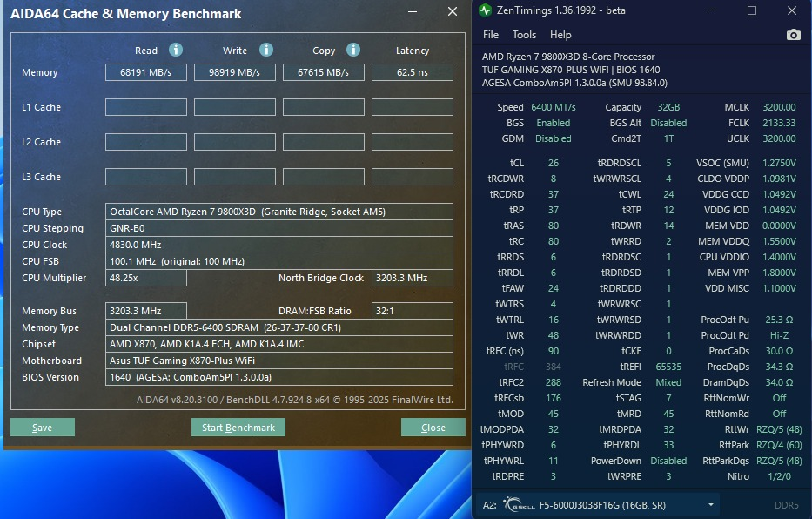Select the Memory Read value 68191 MB/s
This screenshot has width=812, height=519.
[x=146, y=72]
